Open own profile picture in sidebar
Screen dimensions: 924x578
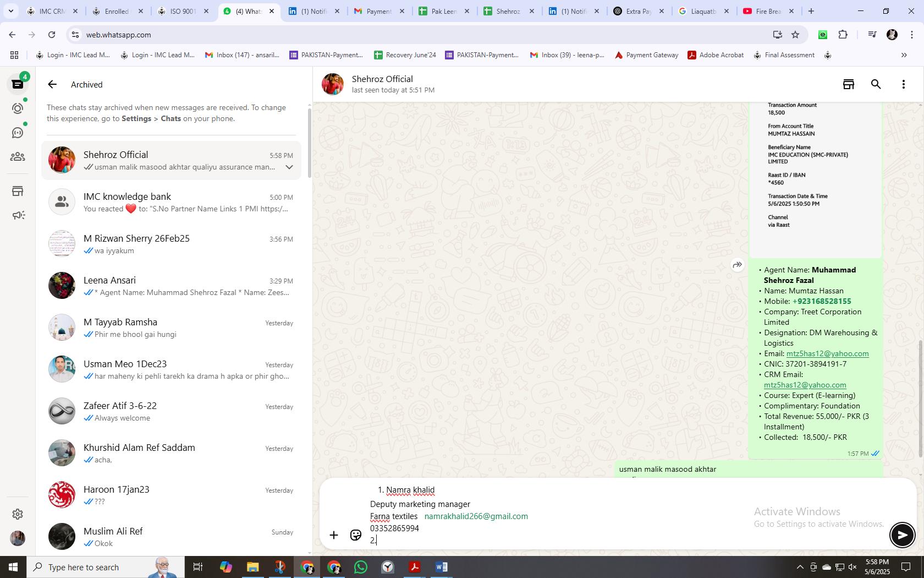(18, 538)
